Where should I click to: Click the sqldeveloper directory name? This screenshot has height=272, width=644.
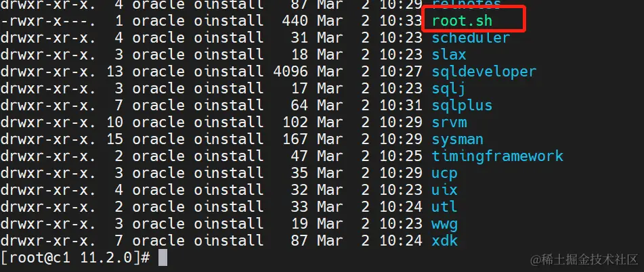[x=484, y=72]
